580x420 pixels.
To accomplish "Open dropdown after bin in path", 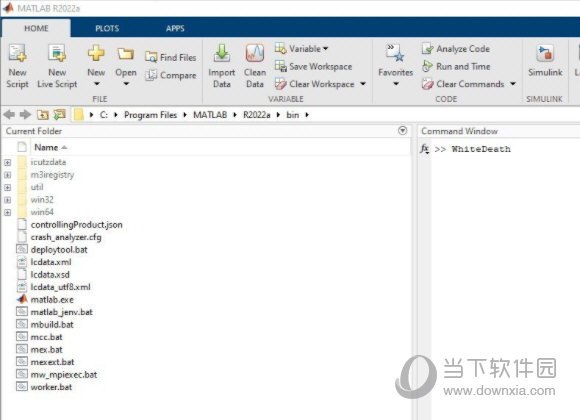I will tap(307, 115).
